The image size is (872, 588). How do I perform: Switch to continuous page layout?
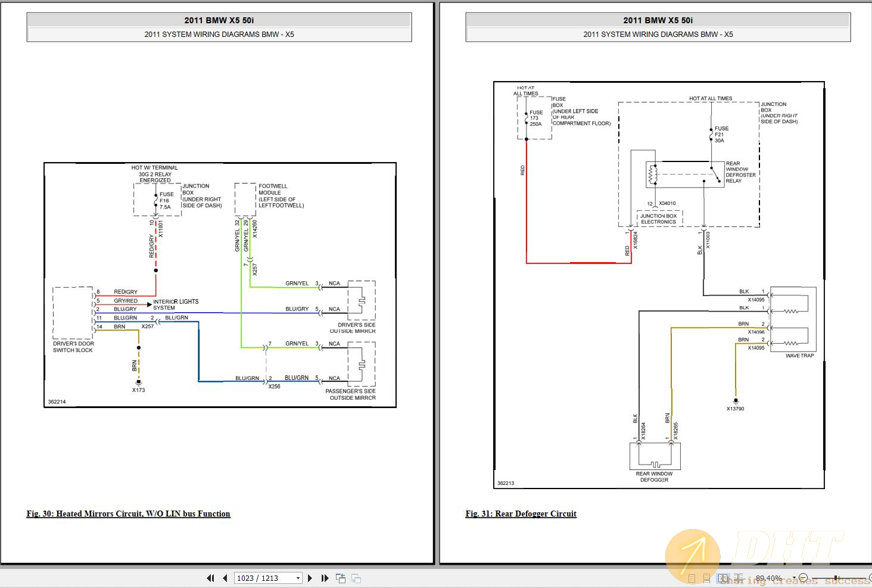point(707,578)
